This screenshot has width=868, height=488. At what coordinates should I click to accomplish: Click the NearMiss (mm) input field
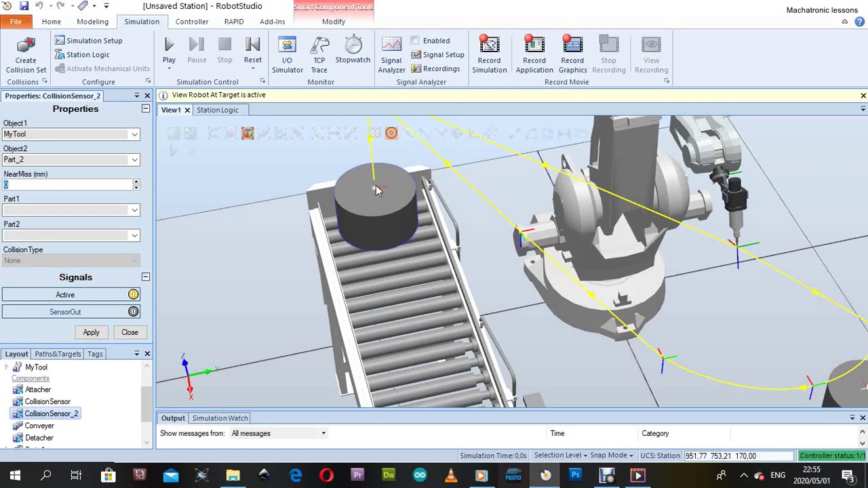pos(66,185)
